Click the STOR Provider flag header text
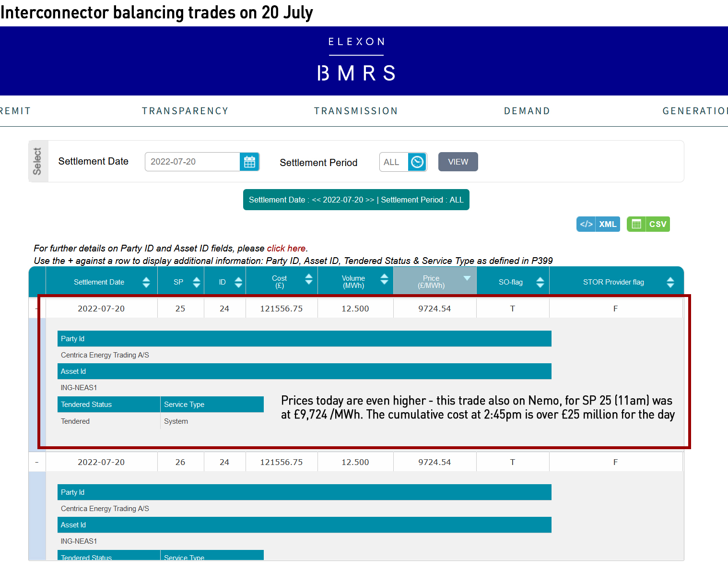The image size is (728, 572). point(613,282)
